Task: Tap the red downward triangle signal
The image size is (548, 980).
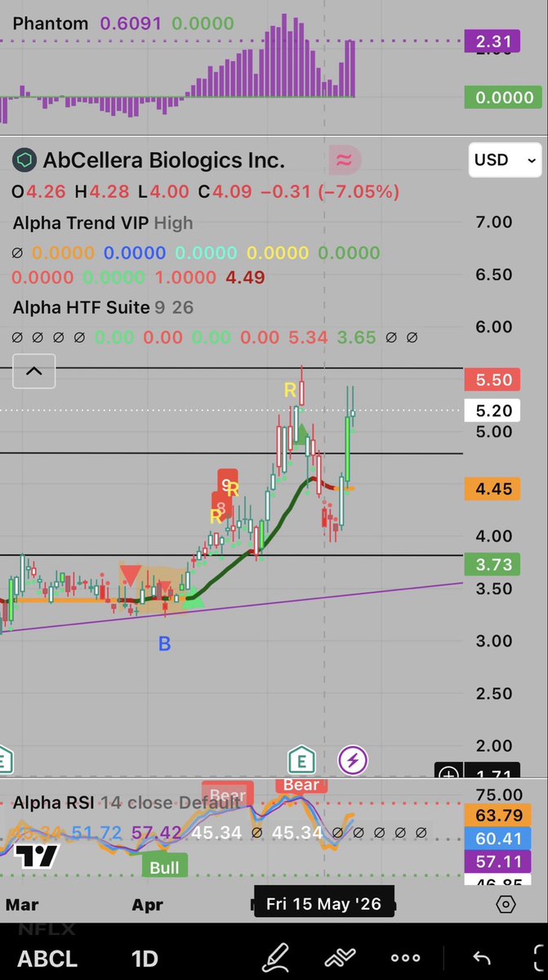Action: tap(131, 575)
